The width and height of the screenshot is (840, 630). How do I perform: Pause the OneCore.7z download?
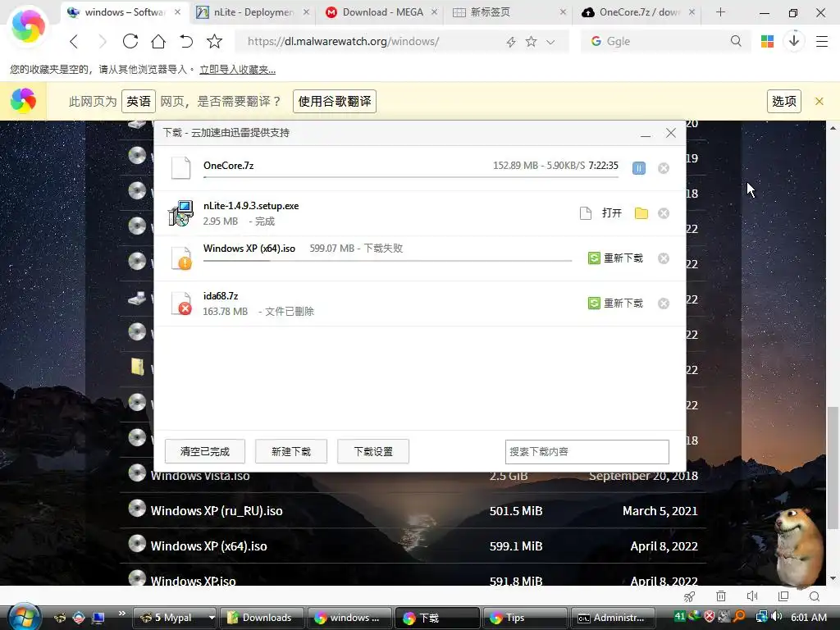(x=638, y=168)
